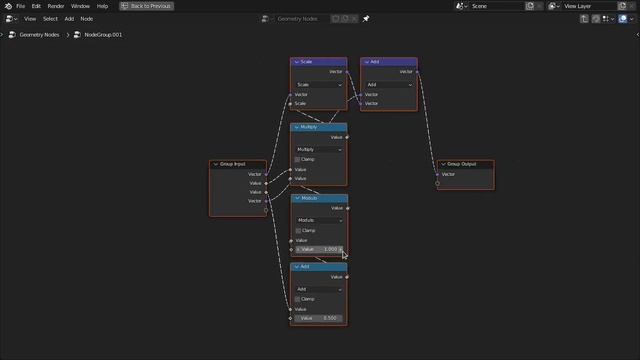Viewport: 640px width, 360px height.
Task: Open the Window menu
Action: pyautogui.click(x=80, y=6)
